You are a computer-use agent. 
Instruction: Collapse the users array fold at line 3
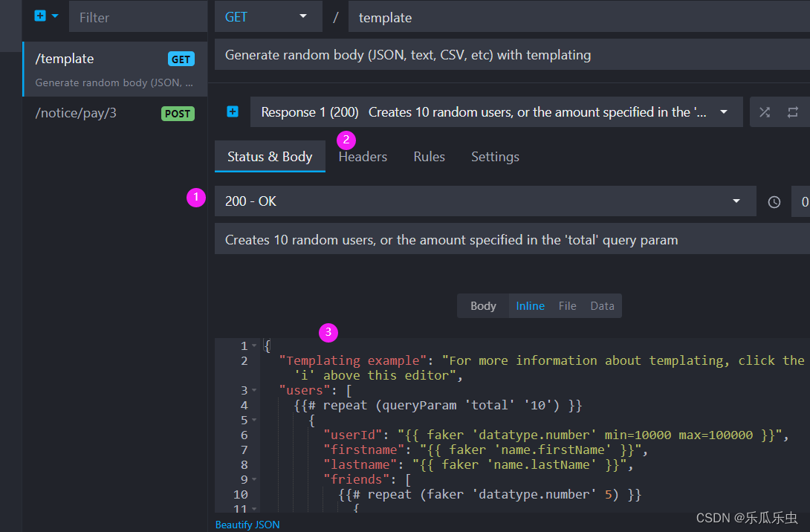tap(254, 391)
